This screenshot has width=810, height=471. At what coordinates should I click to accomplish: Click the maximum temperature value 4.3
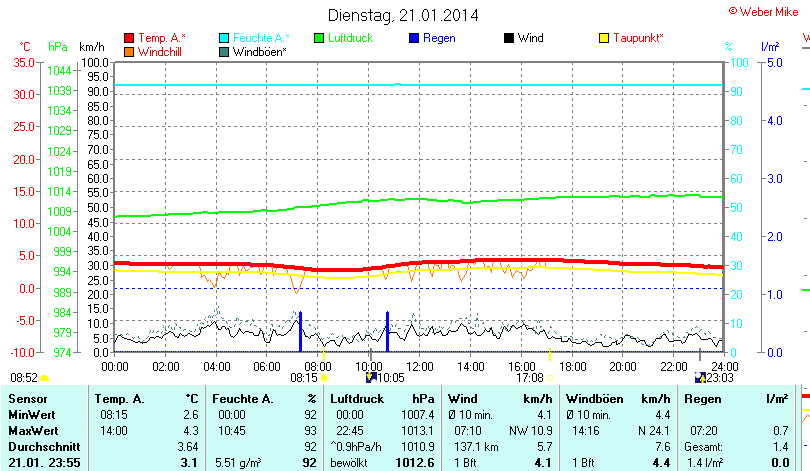pyautogui.click(x=191, y=431)
